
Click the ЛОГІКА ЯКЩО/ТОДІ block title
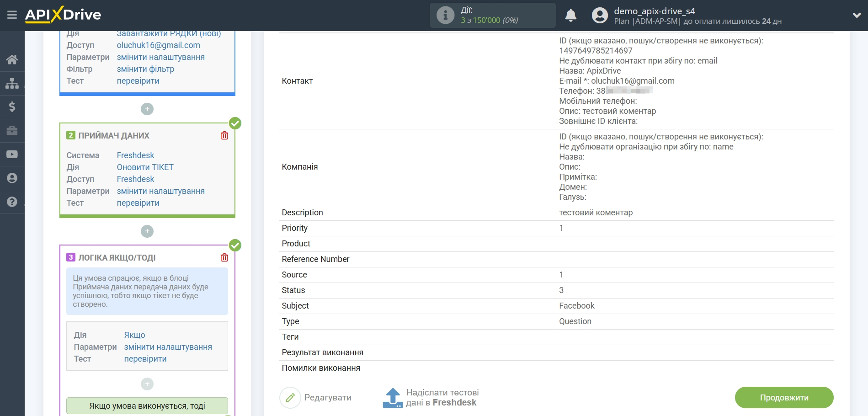point(117,258)
